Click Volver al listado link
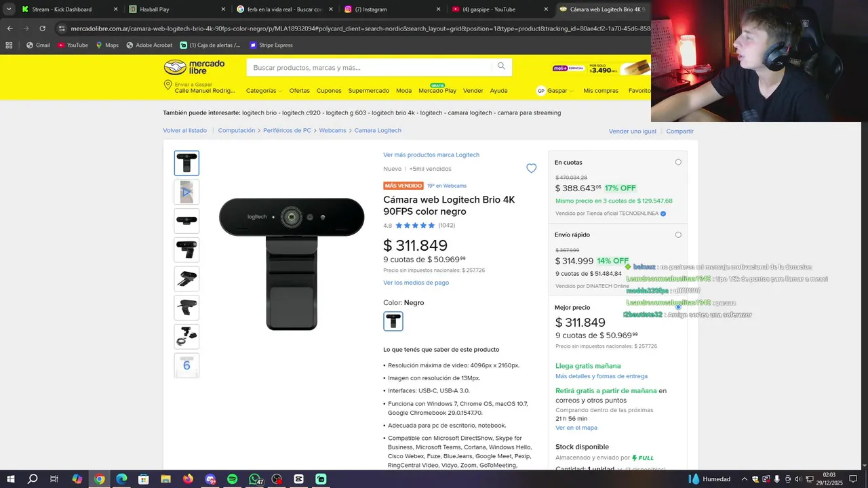Screen dimensions: 868x488 click(184, 130)
